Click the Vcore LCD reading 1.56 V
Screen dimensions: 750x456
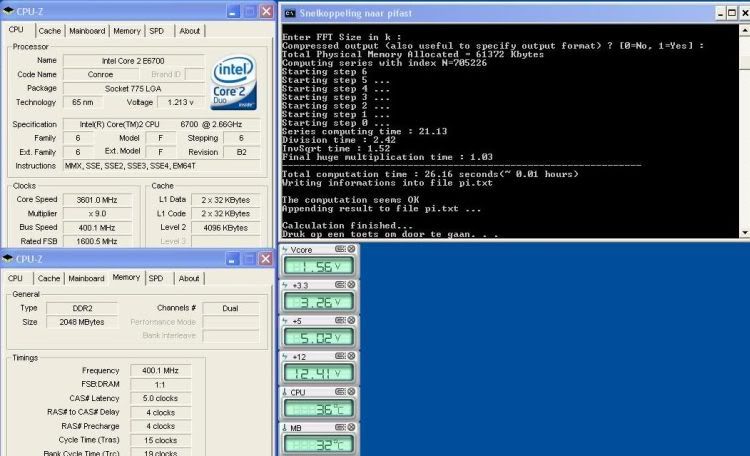319,266
